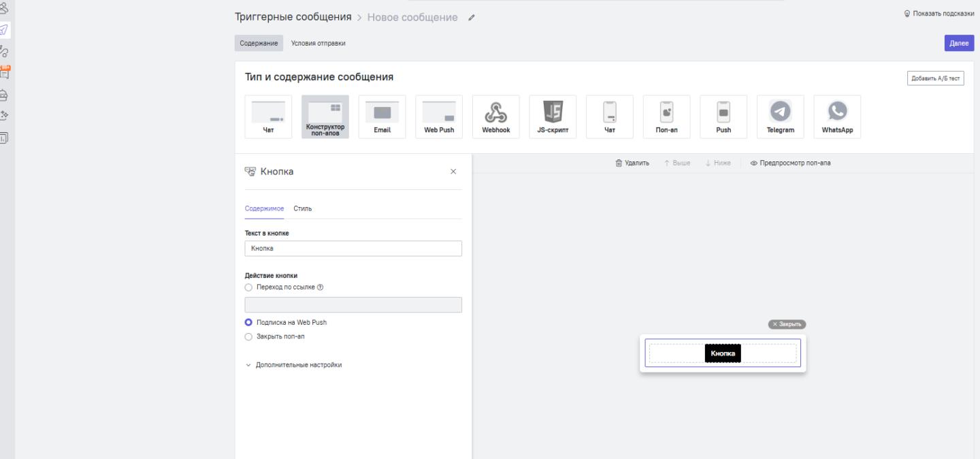Click the Добавить A/Б тест button
The width and height of the screenshot is (980, 459).
[936, 78]
